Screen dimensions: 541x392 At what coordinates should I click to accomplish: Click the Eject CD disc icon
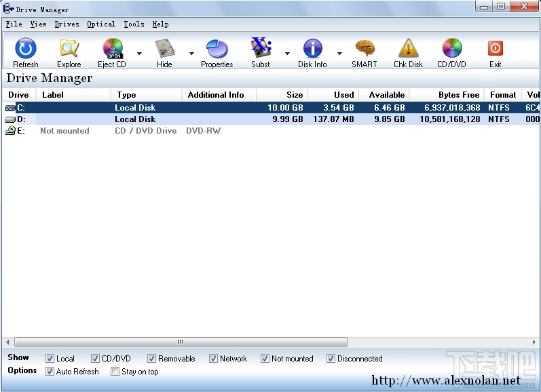click(113, 48)
